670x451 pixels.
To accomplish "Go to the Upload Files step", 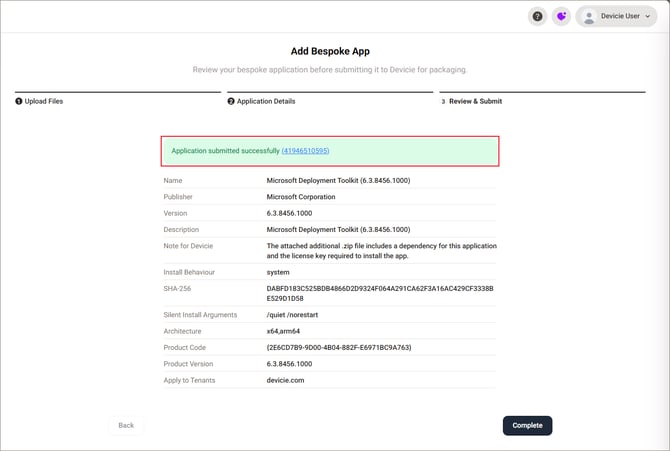I will point(42,101).
